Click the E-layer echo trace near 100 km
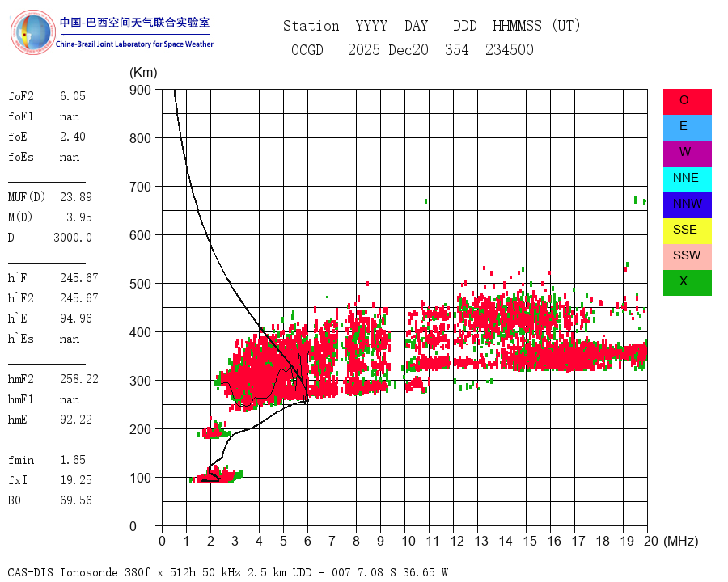The height and width of the screenshot is (582, 728). [216, 475]
